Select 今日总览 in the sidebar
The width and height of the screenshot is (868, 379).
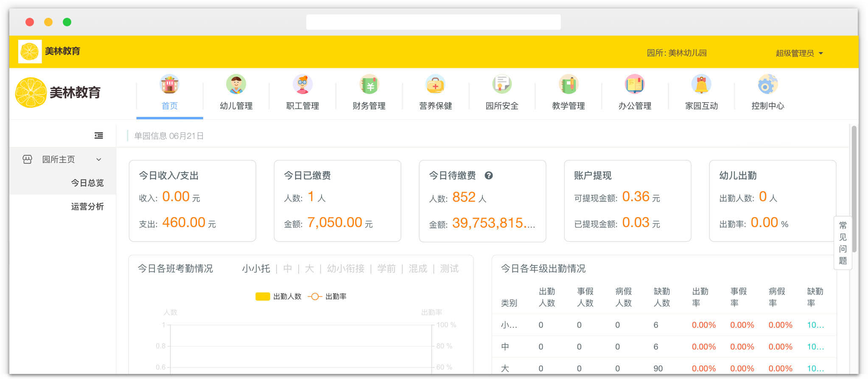pyautogui.click(x=87, y=183)
